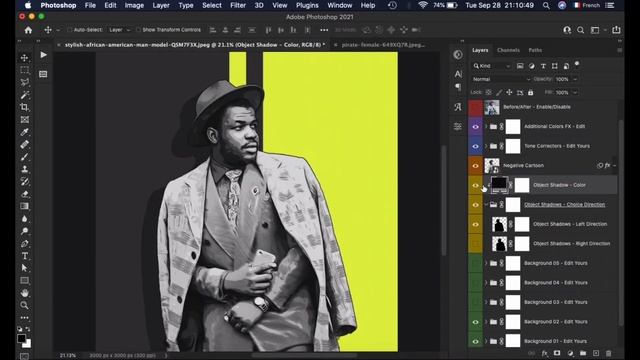Show the Before/After - Enable/Disable layer
Screen dimensions: 640x360
476,107
